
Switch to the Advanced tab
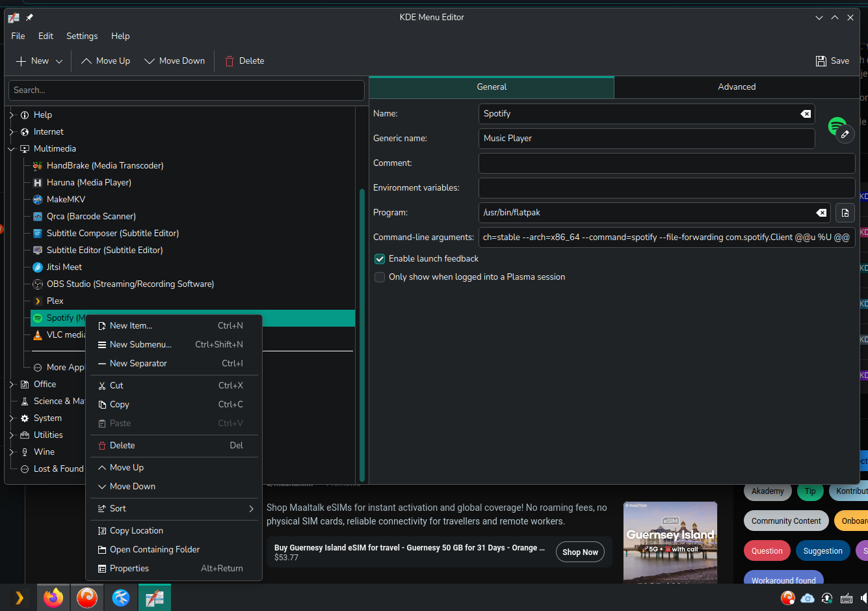[736, 87]
